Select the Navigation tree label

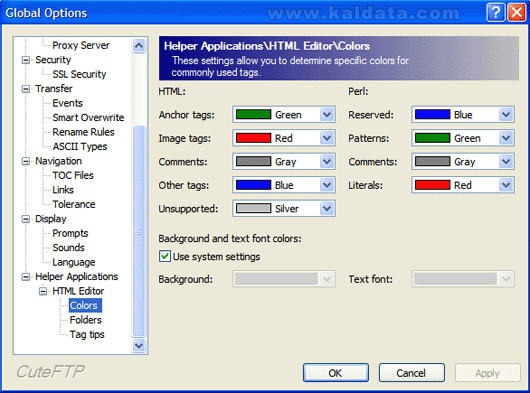tap(58, 161)
